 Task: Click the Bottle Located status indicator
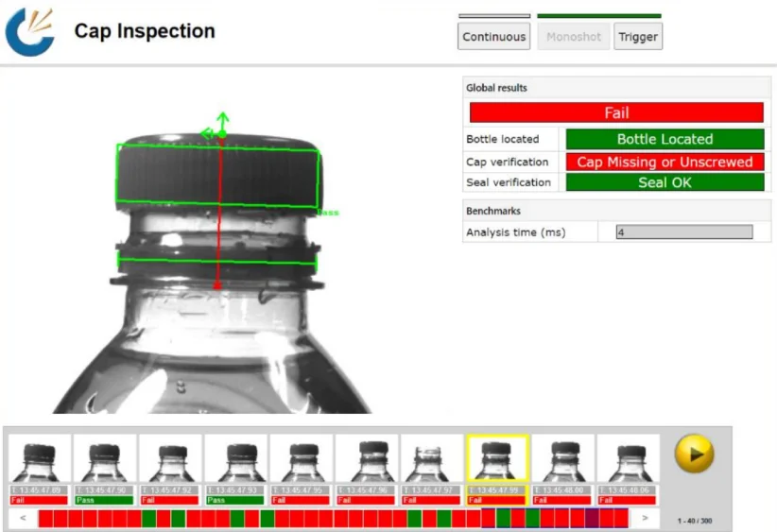coord(665,139)
